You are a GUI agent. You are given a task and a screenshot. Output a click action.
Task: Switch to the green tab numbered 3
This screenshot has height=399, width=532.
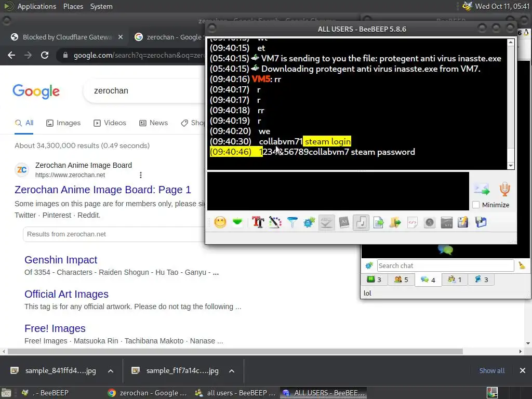374,280
